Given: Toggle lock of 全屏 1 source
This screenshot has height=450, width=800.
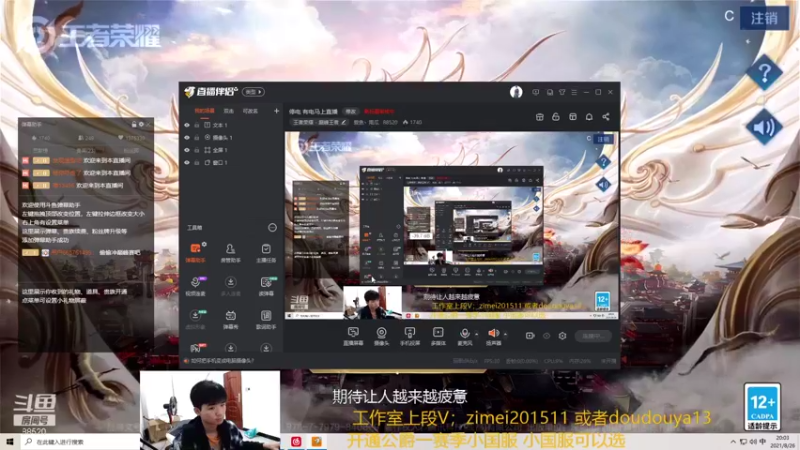Looking at the screenshot, I should (x=196, y=150).
